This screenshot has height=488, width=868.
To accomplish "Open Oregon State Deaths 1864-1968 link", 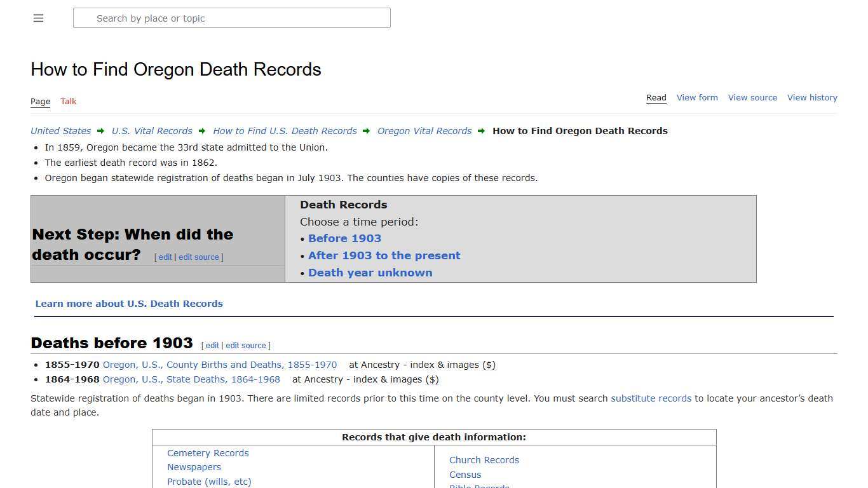I will pyautogui.click(x=192, y=379).
